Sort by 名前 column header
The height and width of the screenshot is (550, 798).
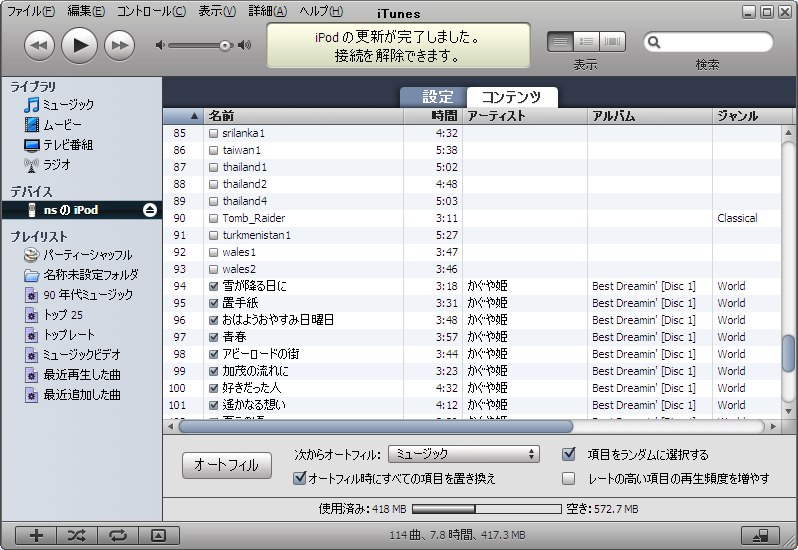(304, 116)
